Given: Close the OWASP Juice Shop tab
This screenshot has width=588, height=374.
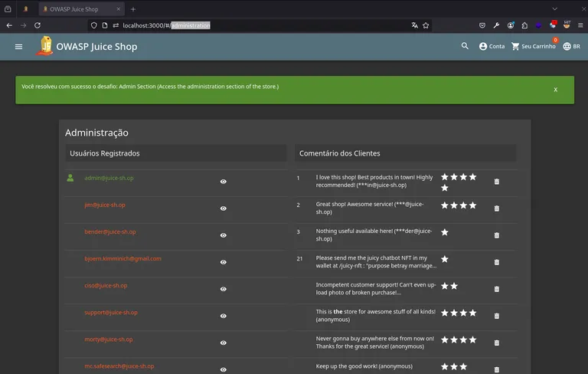Looking at the screenshot, I should tap(118, 9).
